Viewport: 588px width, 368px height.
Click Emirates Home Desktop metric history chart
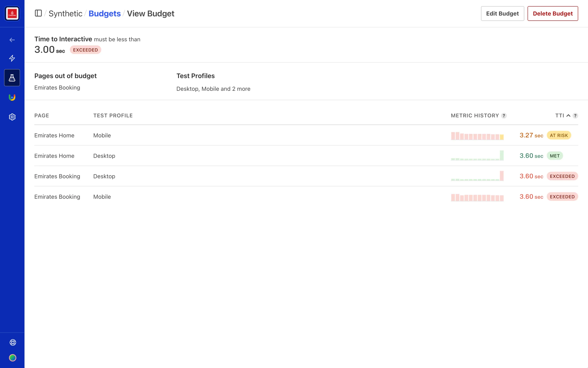(x=477, y=156)
